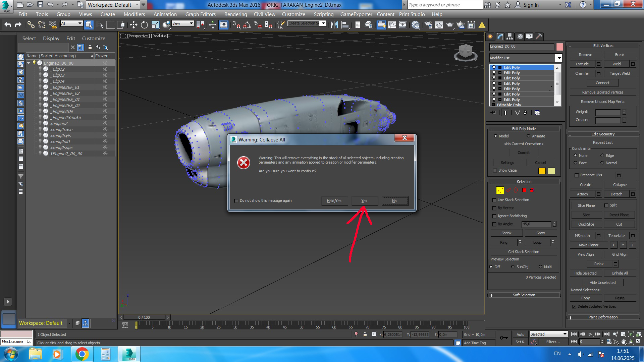Open the Hierarchy panel tab icon
Image resolution: width=644 pixels, height=362 pixels.
[510, 37]
